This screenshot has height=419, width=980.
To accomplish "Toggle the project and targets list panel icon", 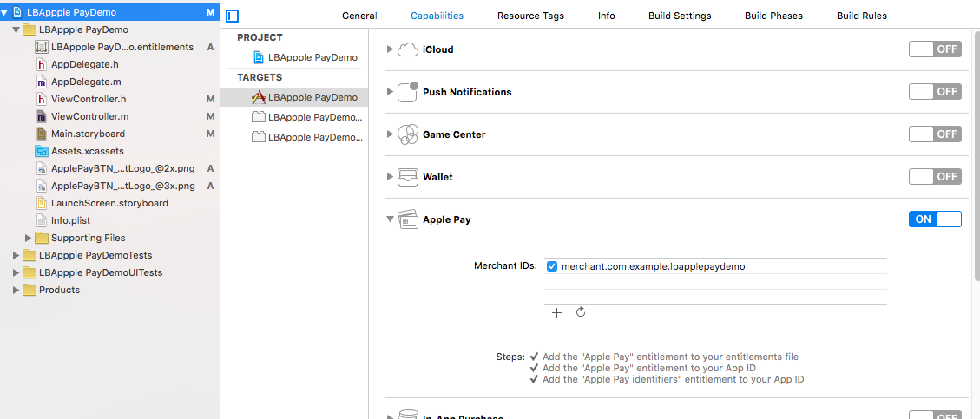I will pyautogui.click(x=232, y=16).
